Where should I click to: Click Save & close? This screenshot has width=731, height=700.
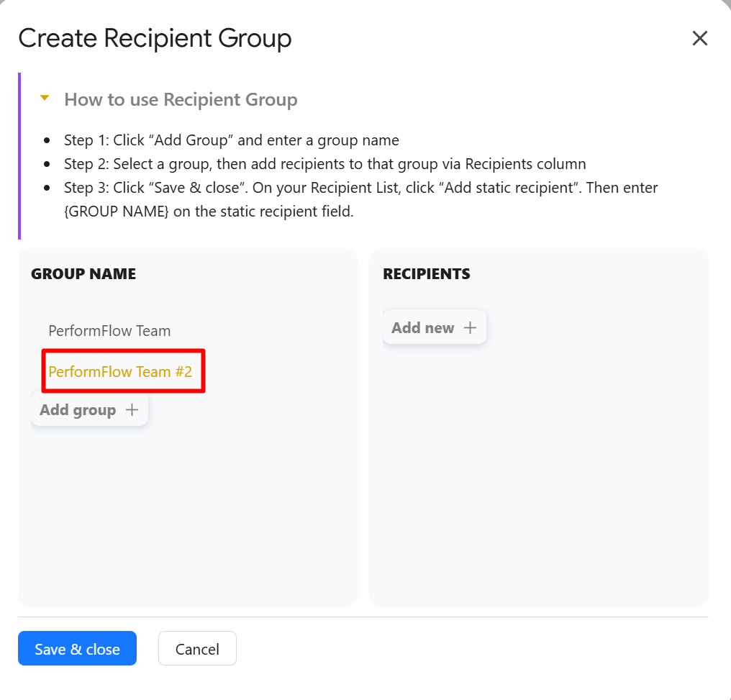[x=78, y=649]
